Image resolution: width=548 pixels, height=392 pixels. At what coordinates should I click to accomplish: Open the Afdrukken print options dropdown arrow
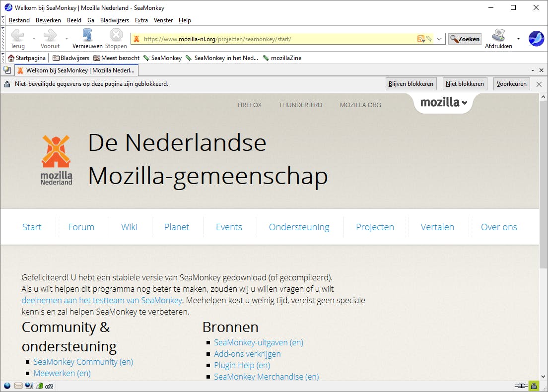click(518, 39)
